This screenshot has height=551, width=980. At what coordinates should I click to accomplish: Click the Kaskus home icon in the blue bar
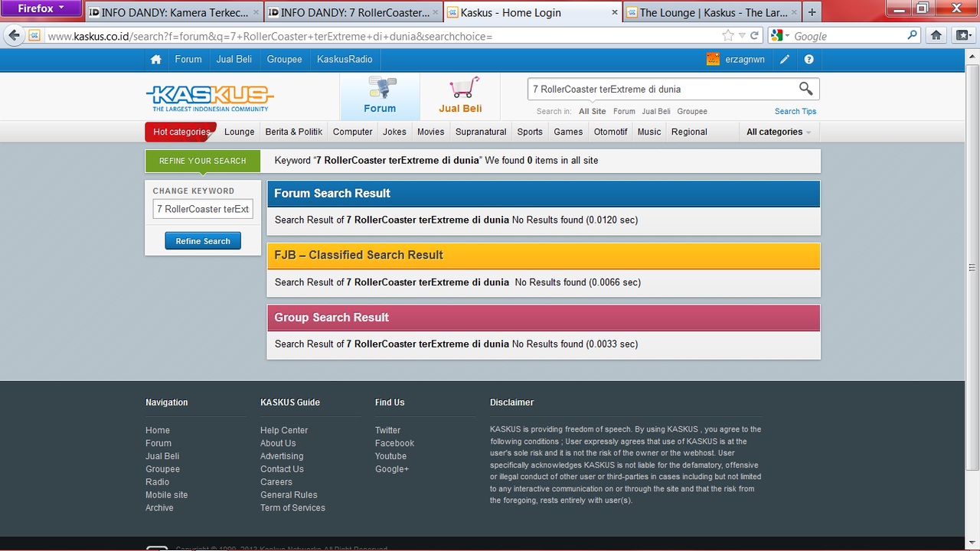[x=156, y=59]
